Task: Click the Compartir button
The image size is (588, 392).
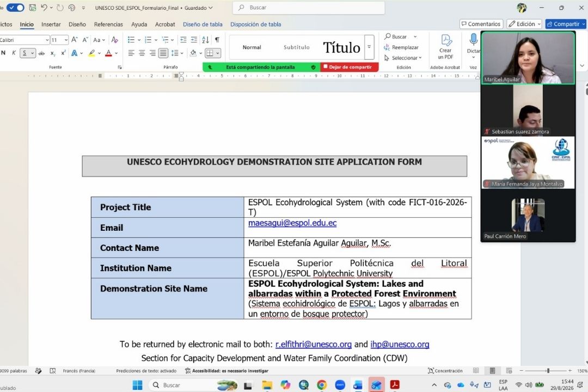Action: [x=566, y=24]
